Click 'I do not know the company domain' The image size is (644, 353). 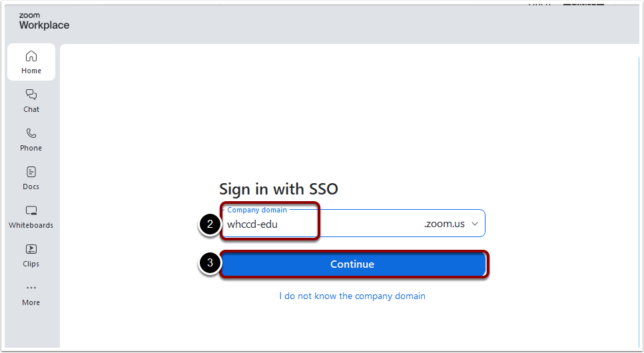(x=352, y=296)
